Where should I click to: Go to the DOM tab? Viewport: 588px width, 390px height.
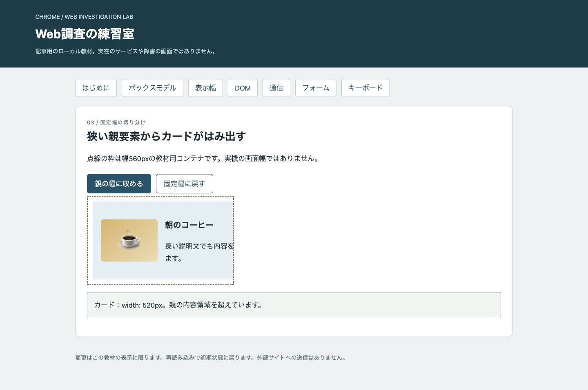(x=243, y=88)
